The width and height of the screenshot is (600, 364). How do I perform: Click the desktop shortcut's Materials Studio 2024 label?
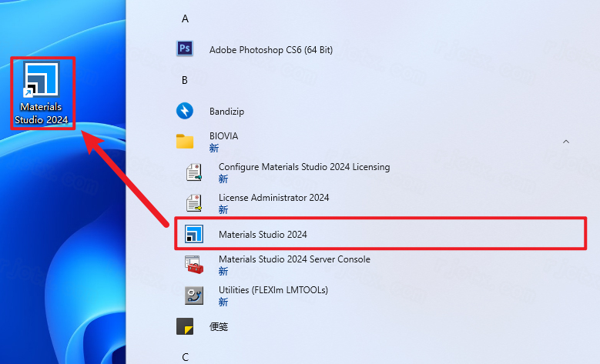coord(42,113)
